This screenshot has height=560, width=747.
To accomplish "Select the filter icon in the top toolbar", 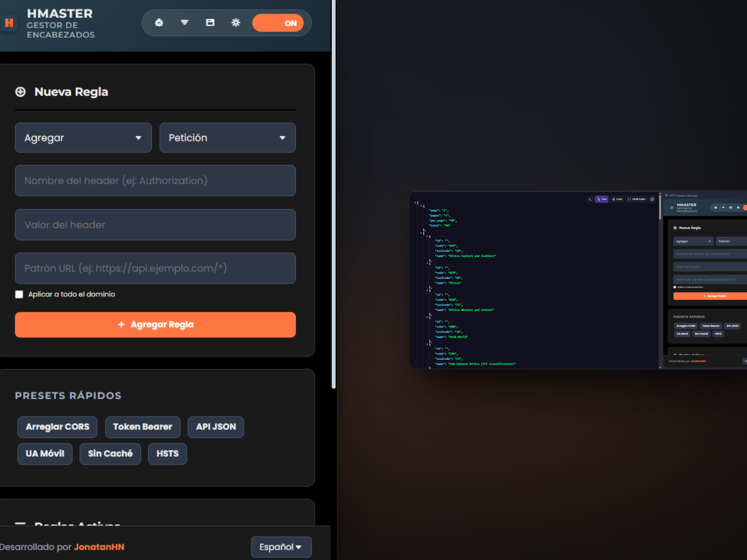I will (184, 23).
